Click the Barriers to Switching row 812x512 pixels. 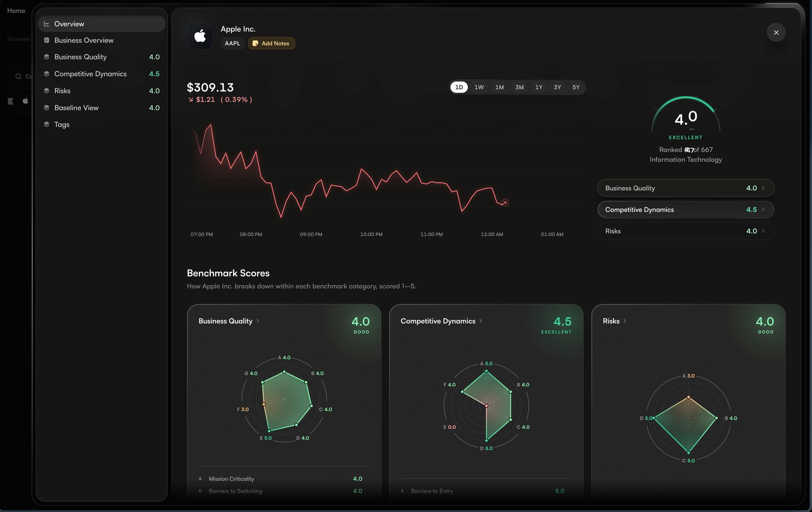[x=281, y=491]
